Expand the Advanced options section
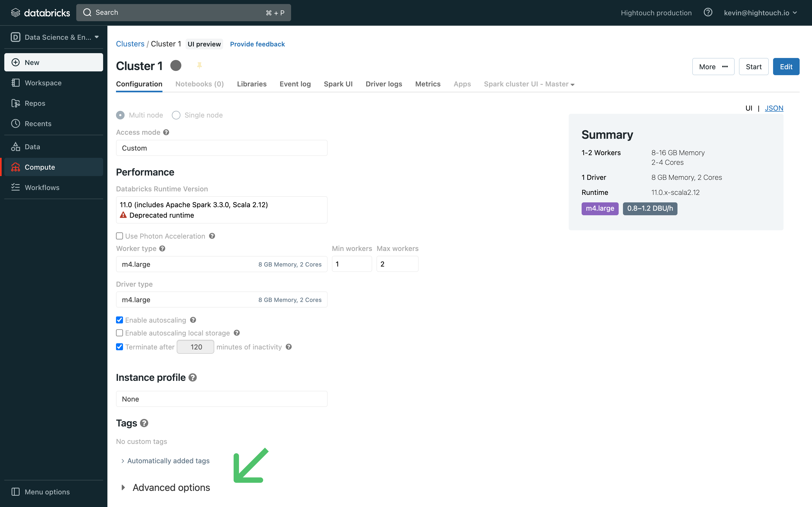 click(165, 487)
